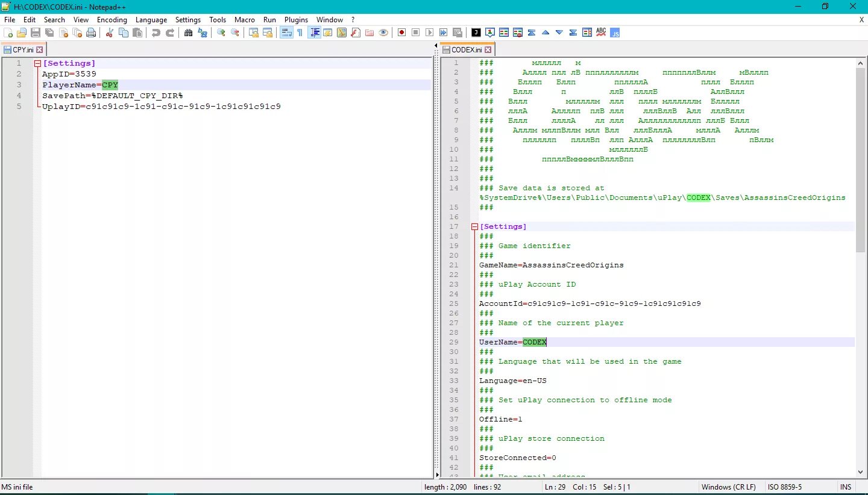868x495 pixels.
Task: Click the Clear Compare icon with red minus
Action: pyautogui.click(x=518, y=33)
